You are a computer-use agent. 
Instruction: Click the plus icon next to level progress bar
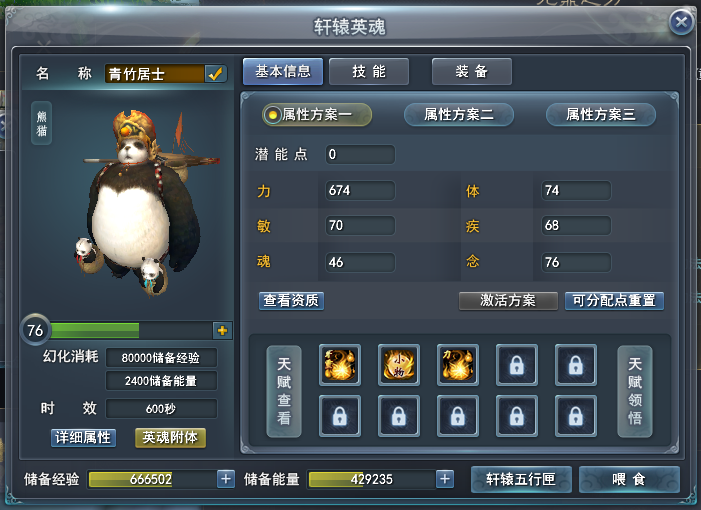click(222, 330)
